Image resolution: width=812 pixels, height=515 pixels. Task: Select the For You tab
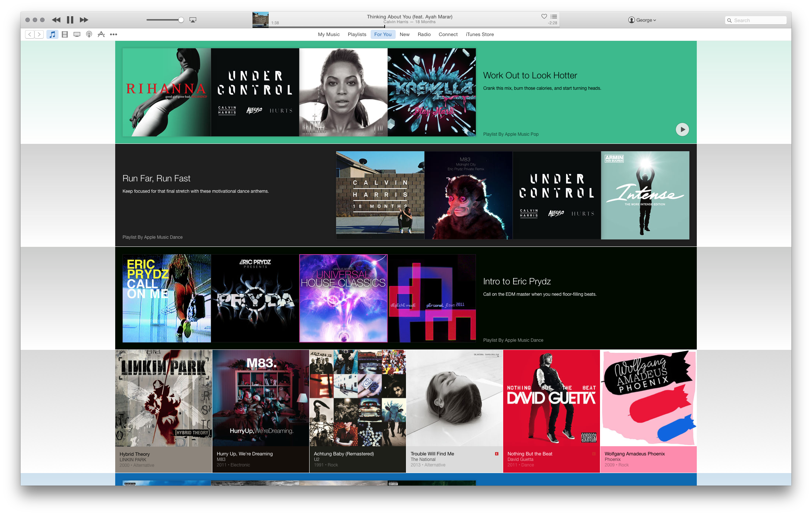(x=383, y=34)
